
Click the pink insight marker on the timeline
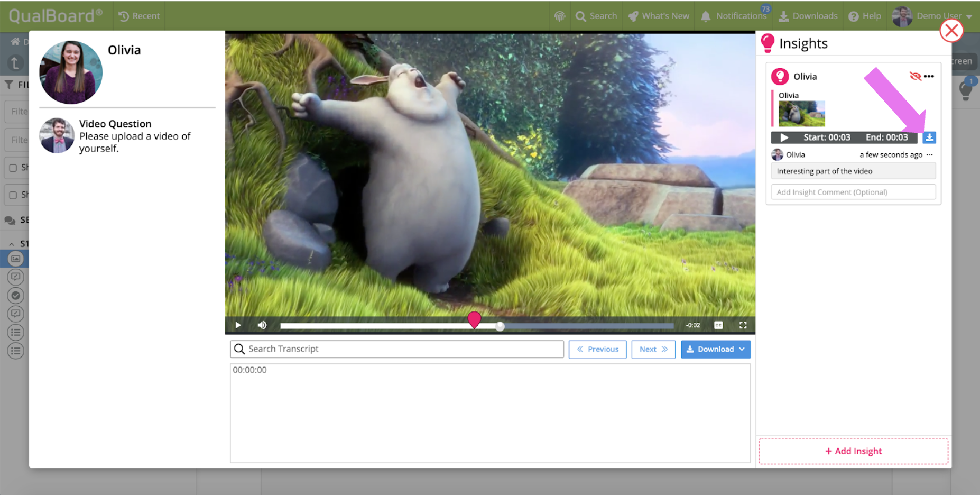click(x=474, y=319)
